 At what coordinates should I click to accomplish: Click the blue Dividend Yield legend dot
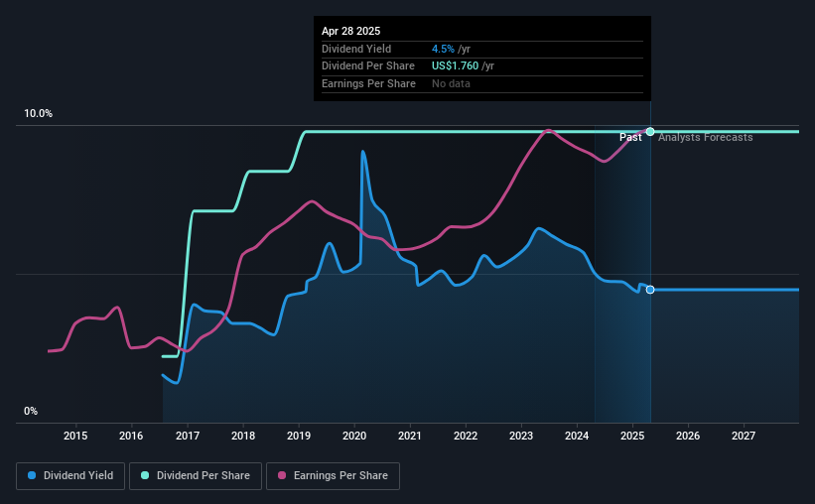point(32,475)
